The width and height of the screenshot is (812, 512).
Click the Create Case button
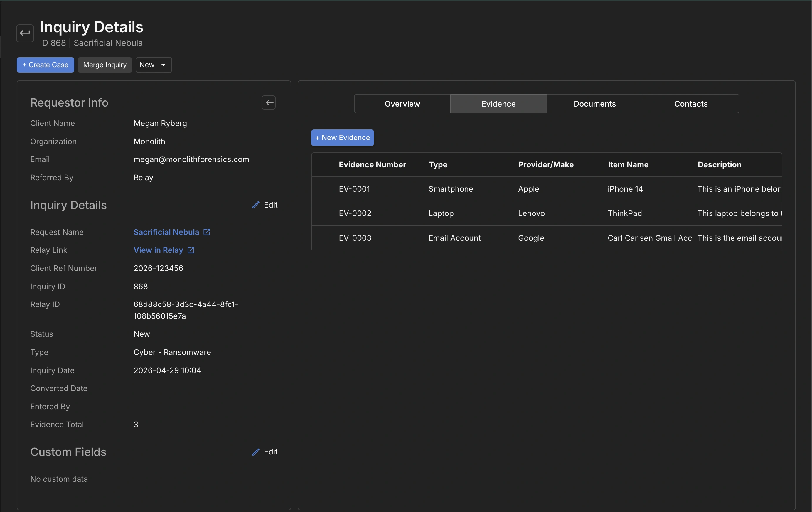coord(46,65)
